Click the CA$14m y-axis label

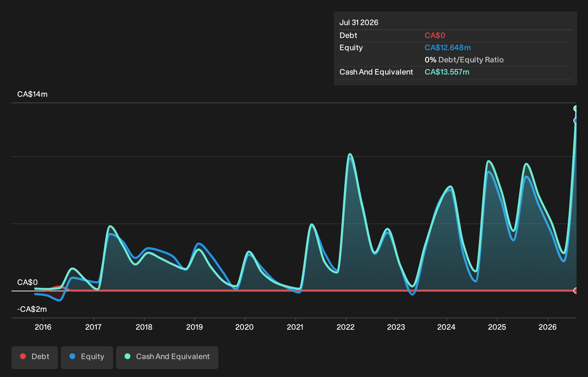(x=32, y=94)
